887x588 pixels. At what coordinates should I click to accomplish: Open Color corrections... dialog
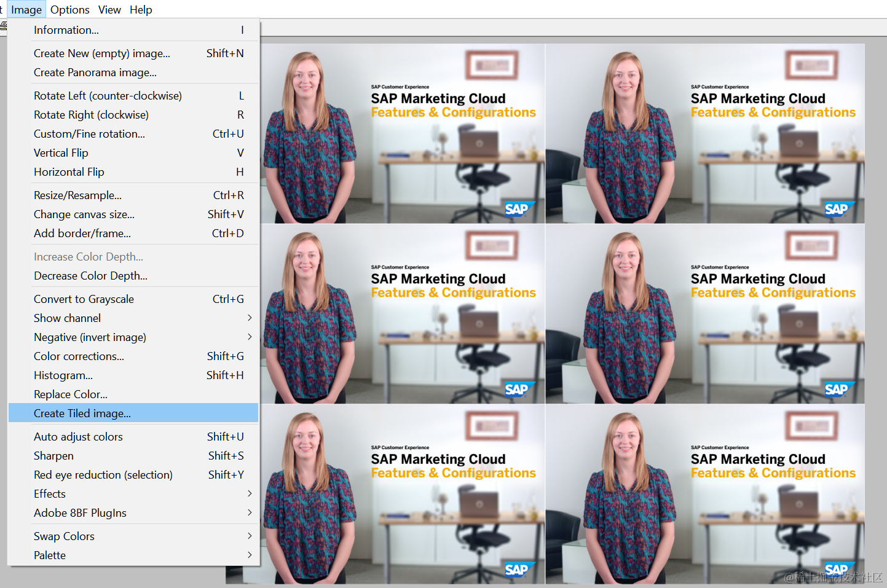coord(133,356)
